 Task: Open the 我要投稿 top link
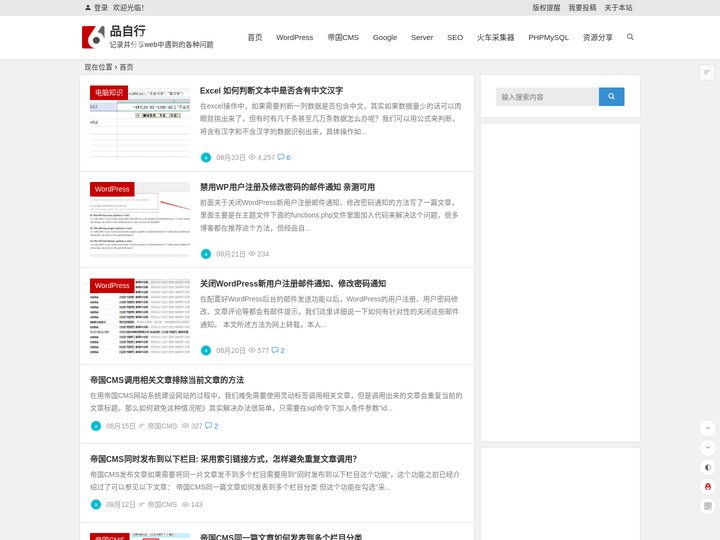(582, 7)
